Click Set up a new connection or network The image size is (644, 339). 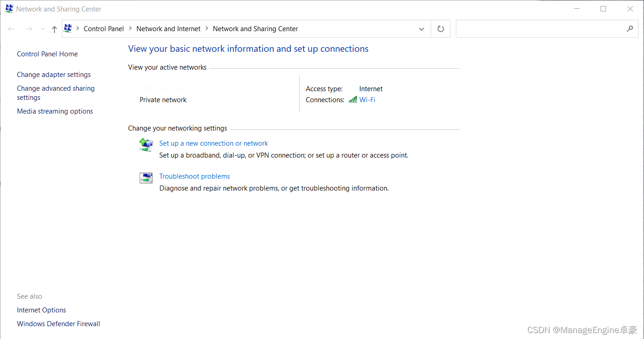(x=213, y=143)
